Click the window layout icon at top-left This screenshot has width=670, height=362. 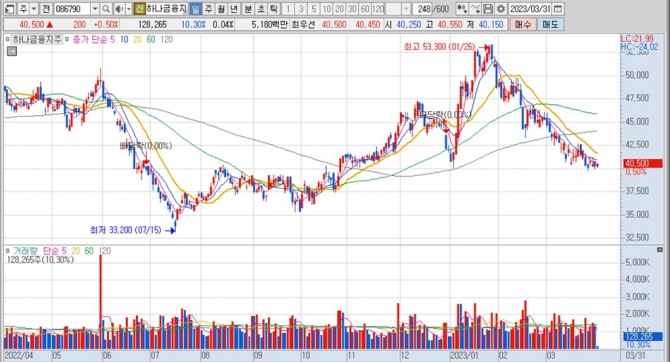tap(9, 9)
